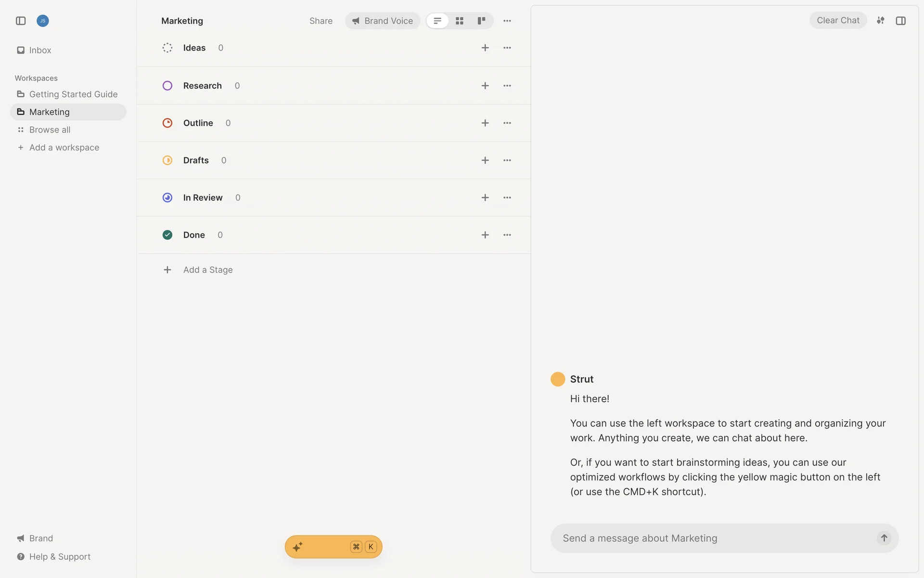Screen dimensions: 924x578
Task: Click the Drafts stage status icon
Action: 167,160
